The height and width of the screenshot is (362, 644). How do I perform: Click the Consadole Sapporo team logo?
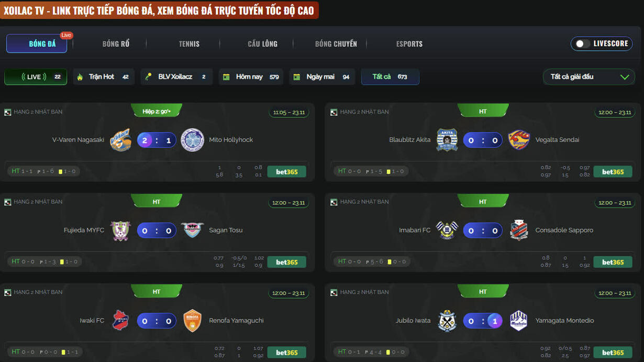click(x=519, y=230)
